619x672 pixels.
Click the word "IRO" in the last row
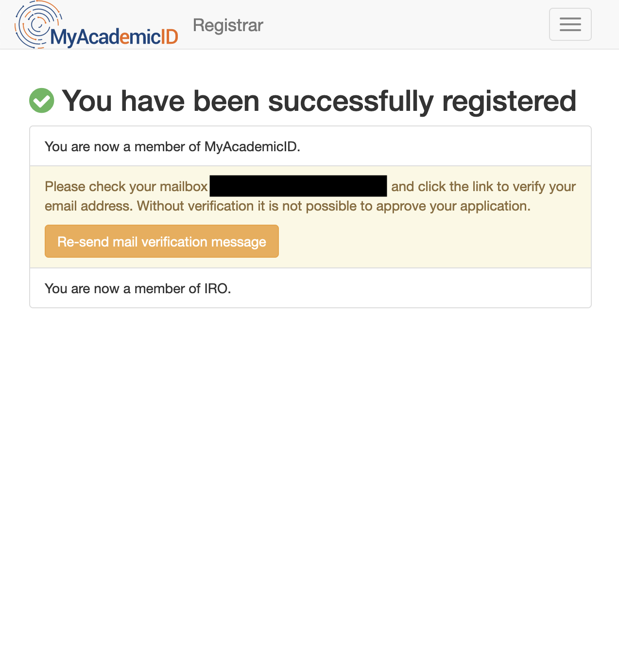216,289
